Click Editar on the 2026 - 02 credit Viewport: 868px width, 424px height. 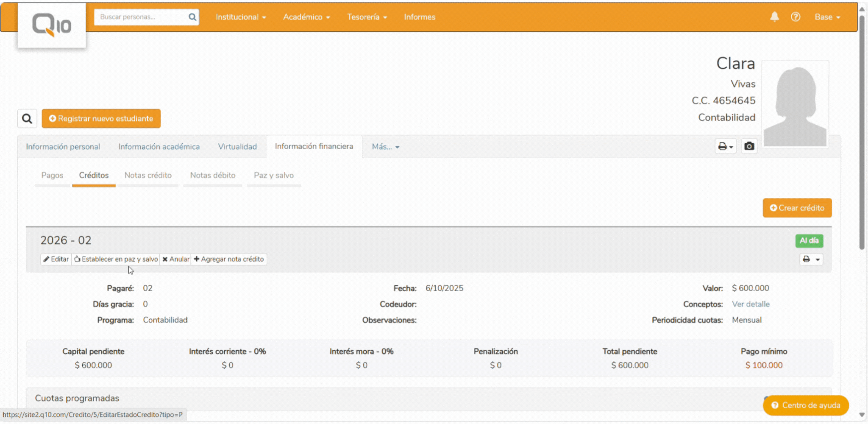(x=56, y=259)
